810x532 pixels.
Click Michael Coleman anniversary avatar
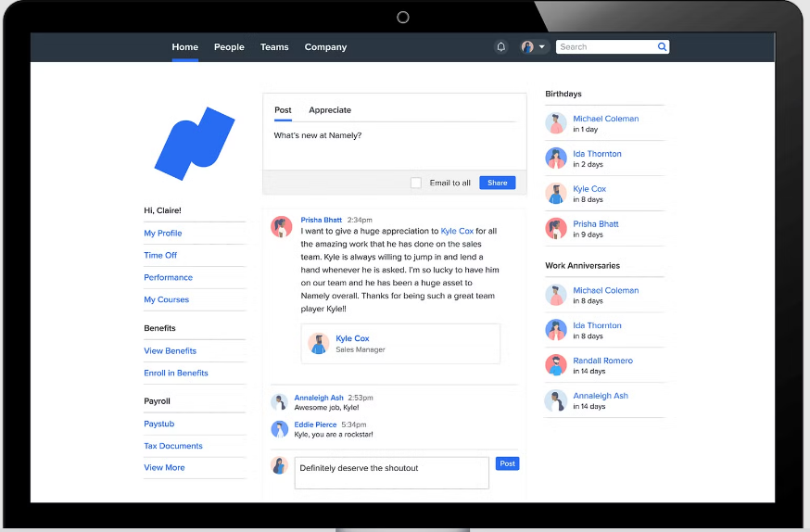(556, 295)
